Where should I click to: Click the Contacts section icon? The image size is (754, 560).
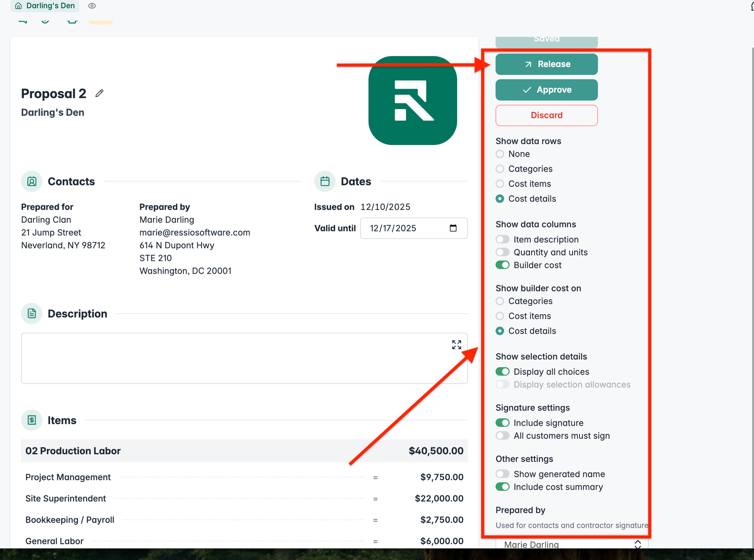click(32, 182)
